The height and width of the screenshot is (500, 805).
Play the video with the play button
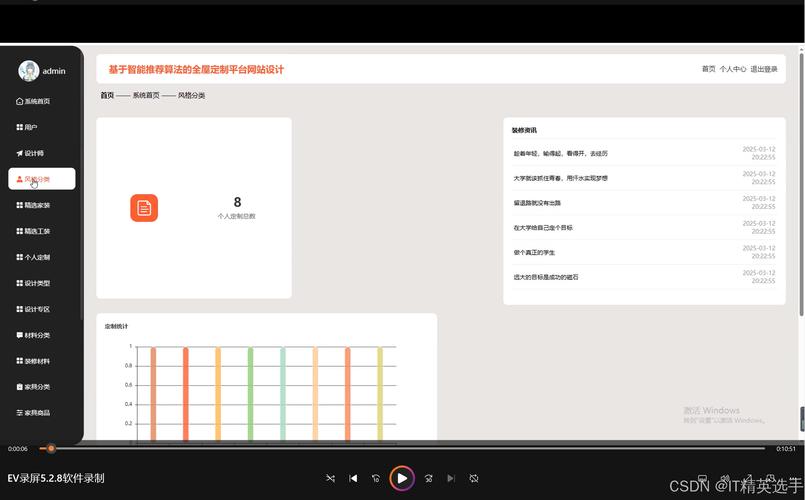coord(402,478)
